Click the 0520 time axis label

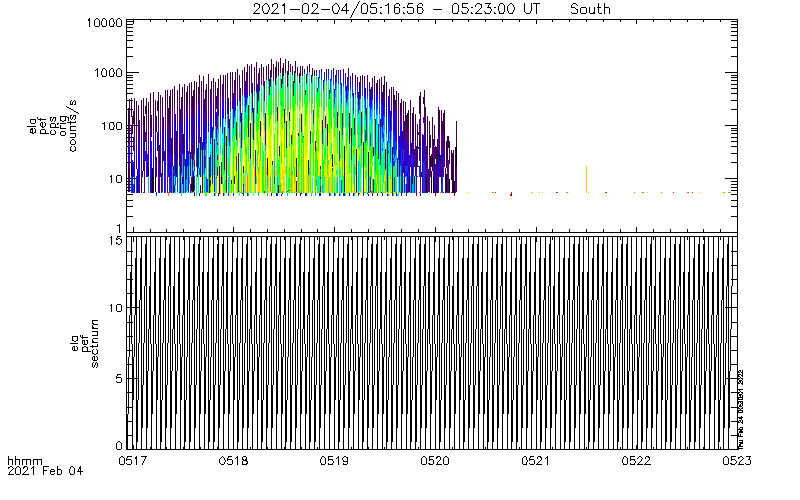click(x=435, y=461)
